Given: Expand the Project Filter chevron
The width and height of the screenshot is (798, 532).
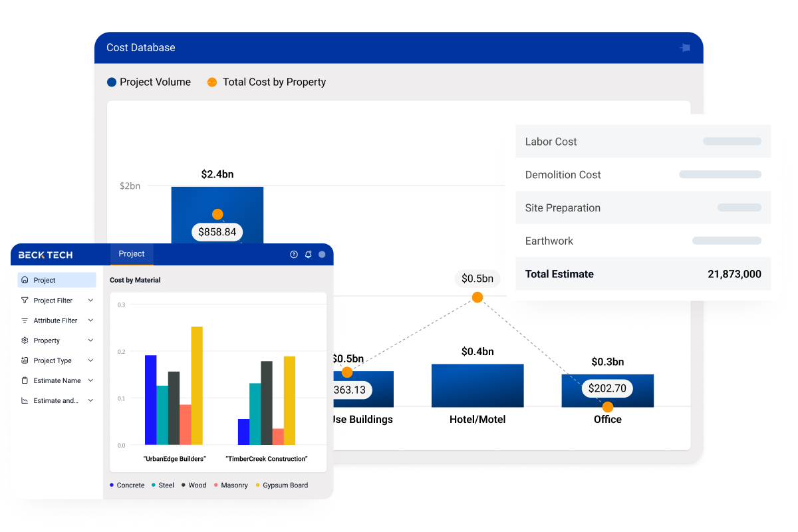Looking at the screenshot, I should [90, 301].
